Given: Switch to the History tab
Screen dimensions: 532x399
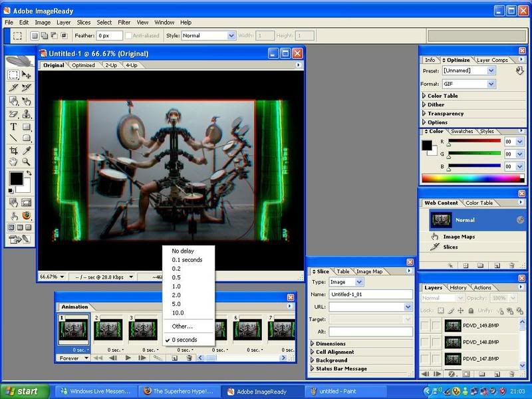Looking at the screenshot, I should (x=458, y=287).
